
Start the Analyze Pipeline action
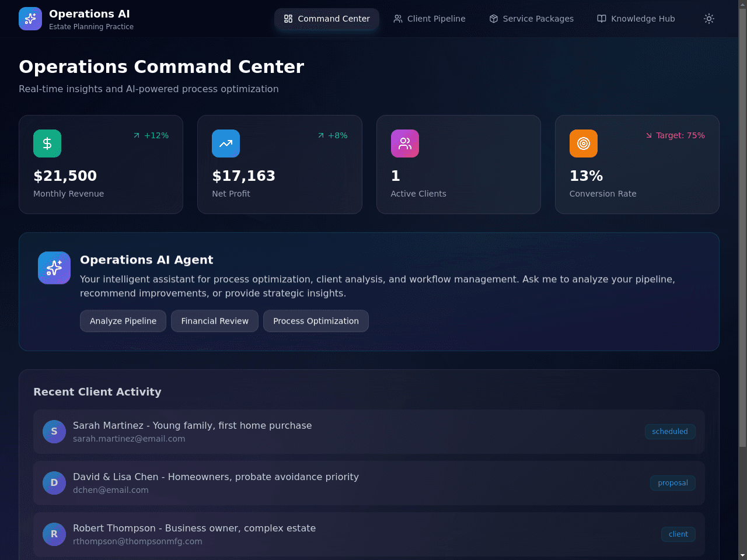(123, 321)
